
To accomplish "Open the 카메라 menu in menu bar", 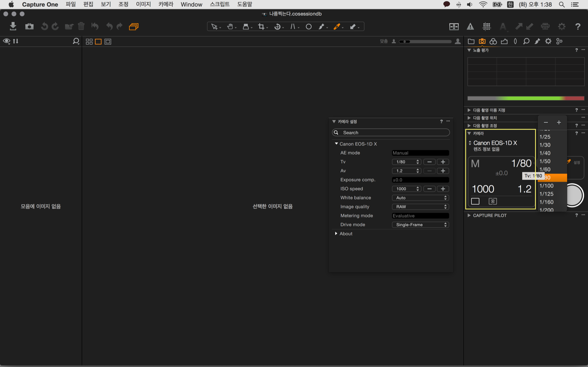I will coord(166,4).
